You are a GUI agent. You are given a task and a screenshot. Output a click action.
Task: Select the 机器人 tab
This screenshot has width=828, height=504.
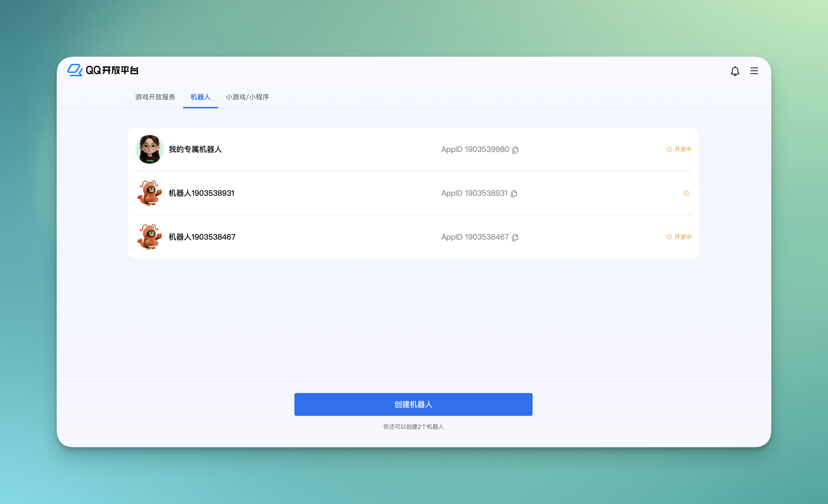tap(200, 97)
